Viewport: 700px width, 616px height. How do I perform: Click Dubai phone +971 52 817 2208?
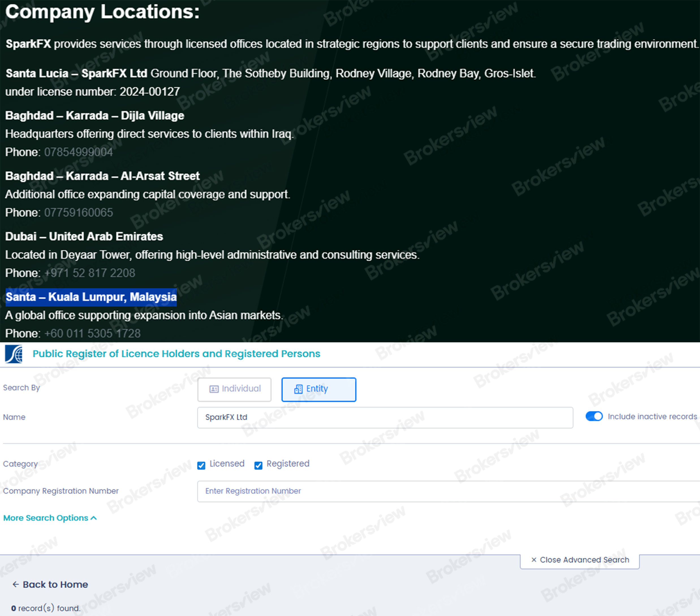90,273
